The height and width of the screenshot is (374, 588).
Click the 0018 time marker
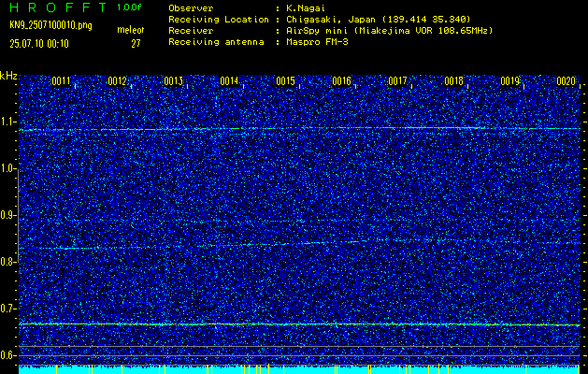click(453, 81)
